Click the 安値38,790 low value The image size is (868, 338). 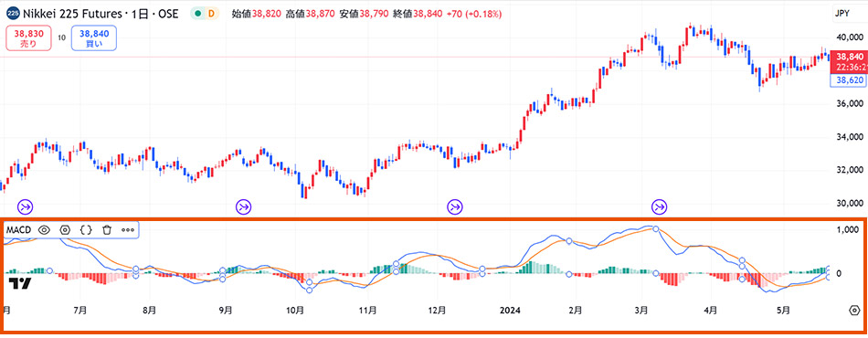tap(365, 13)
